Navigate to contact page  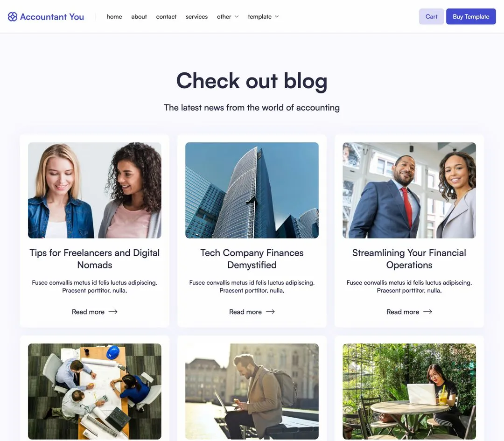pyautogui.click(x=166, y=17)
